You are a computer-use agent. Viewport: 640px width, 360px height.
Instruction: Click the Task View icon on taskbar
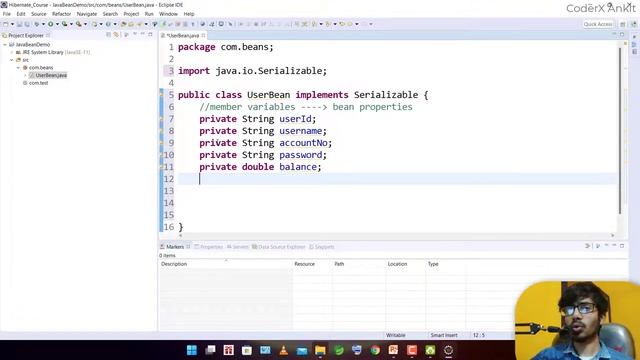click(x=210, y=350)
